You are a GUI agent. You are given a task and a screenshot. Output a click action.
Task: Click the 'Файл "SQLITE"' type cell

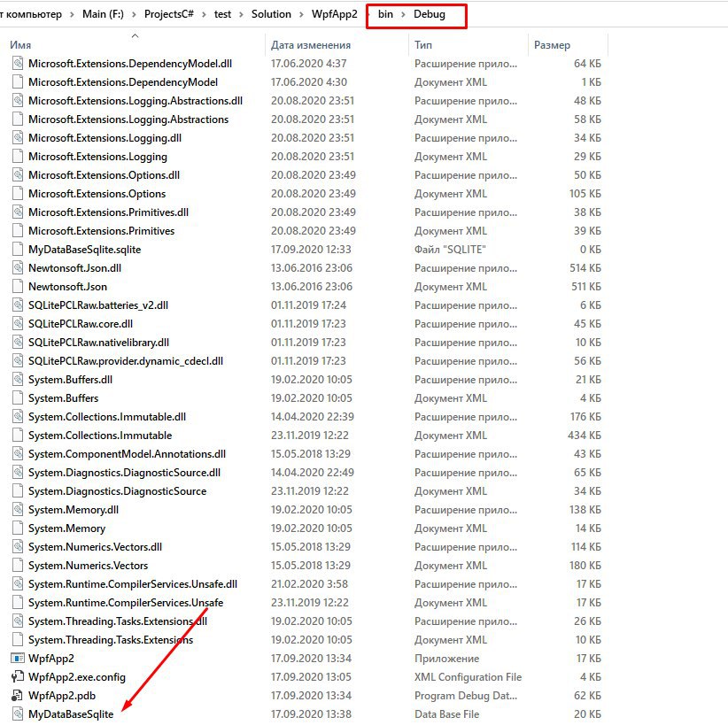click(450, 250)
